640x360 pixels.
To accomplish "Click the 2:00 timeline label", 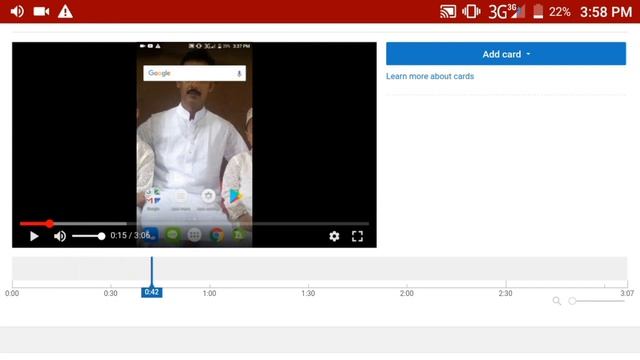I will [407, 293].
